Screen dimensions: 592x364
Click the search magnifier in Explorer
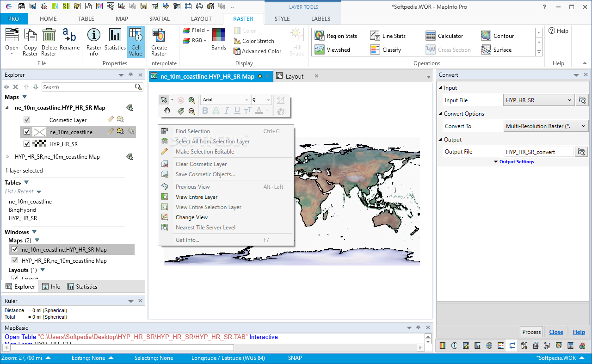pyautogui.click(x=138, y=87)
